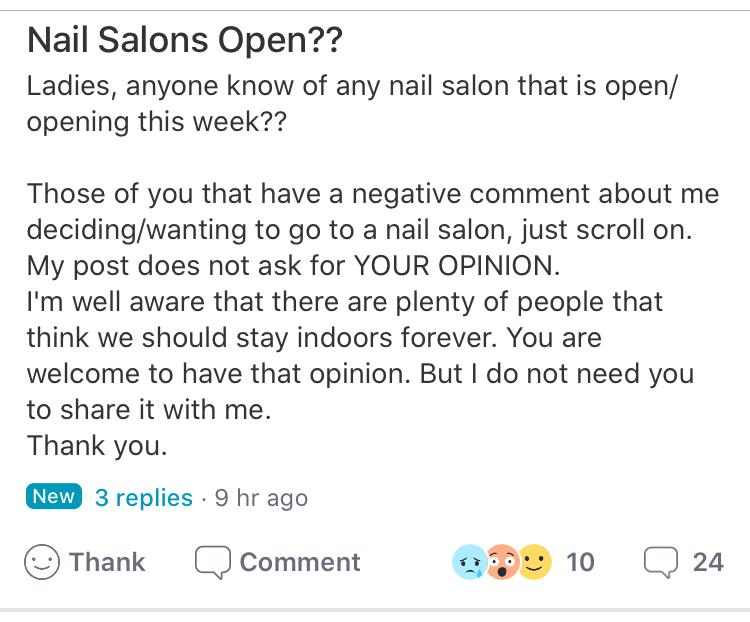Viewport: 750px width, 622px height.
Task: Click the crying face reaction emoji
Action: click(x=469, y=562)
